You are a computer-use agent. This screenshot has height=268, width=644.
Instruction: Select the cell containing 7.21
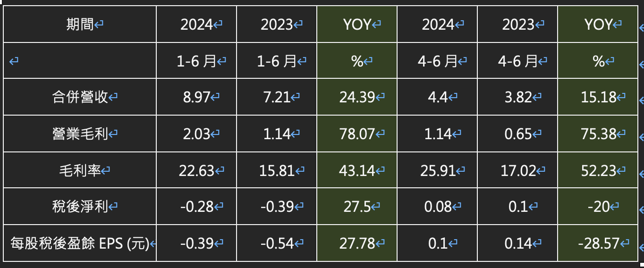pyautogui.click(x=277, y=97)
